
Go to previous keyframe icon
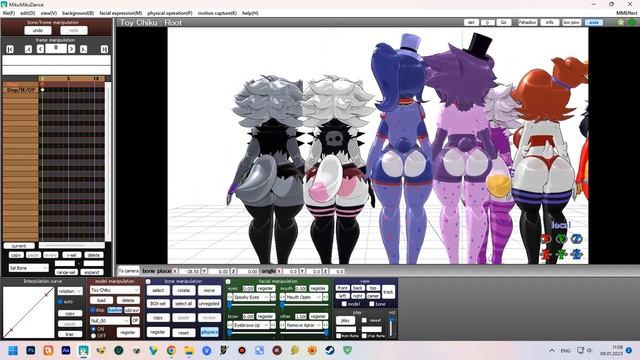pyautogui.click(x=28, y=49)
